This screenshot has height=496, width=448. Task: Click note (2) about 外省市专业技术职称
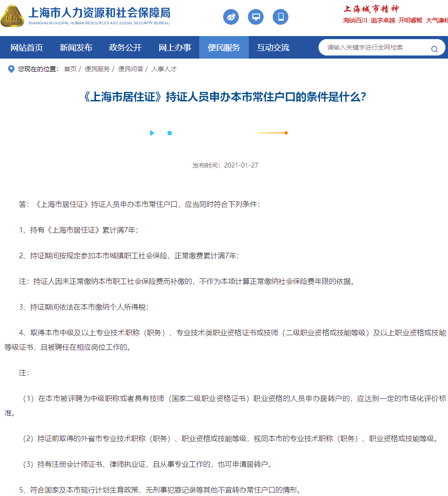231,438
